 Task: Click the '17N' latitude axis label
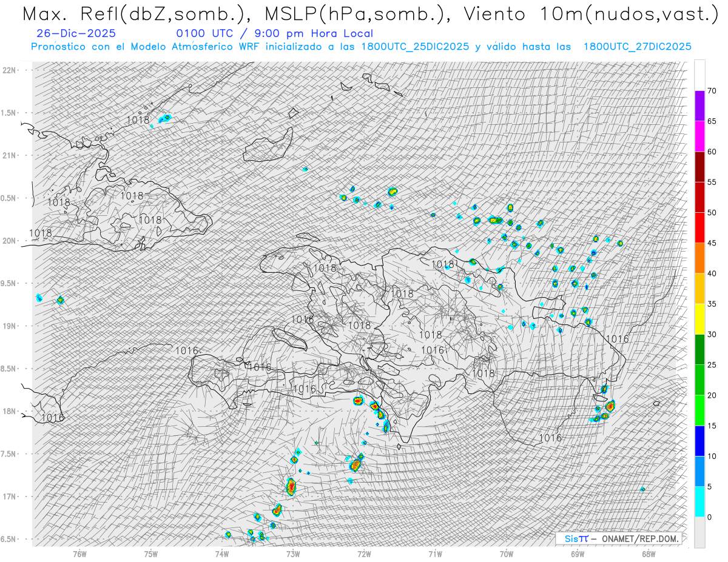coord(9,497)
